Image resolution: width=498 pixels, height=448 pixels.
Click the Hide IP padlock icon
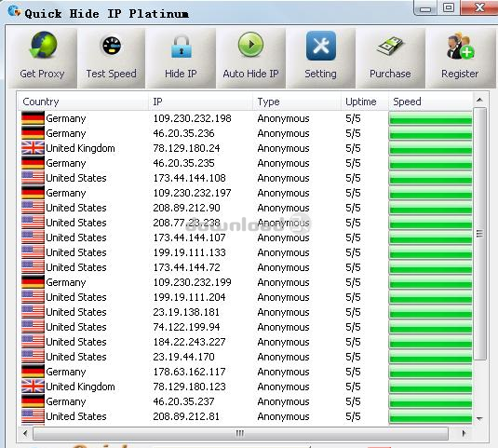point(181,47)
